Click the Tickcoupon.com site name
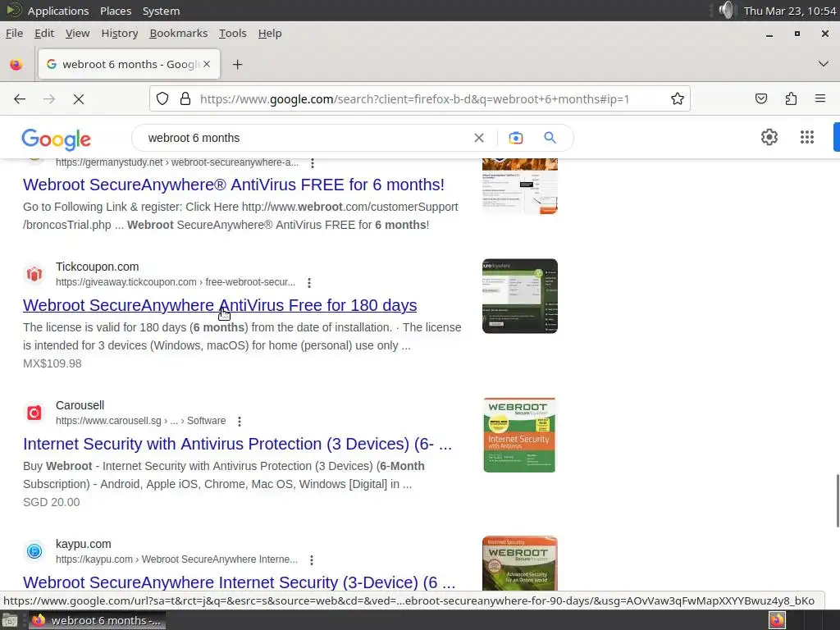The width and height of the screenshot is (840, 630). 97,267
